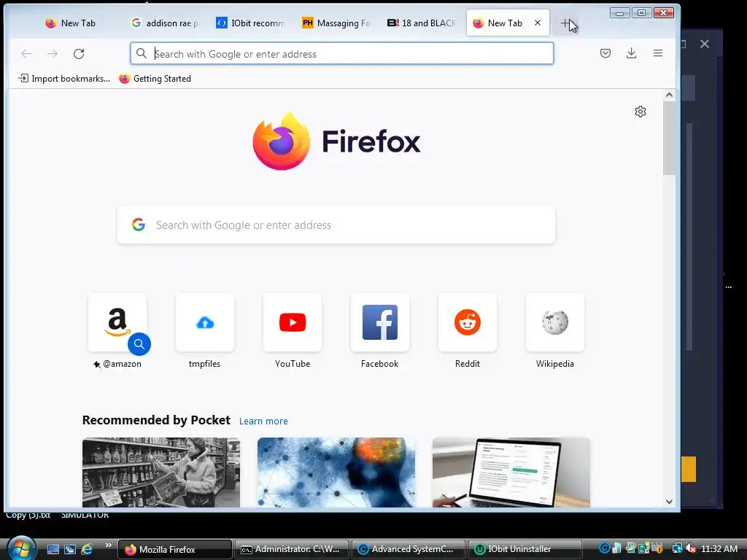
Task: Switch to the IObit recomm tab
Action: 251,23
